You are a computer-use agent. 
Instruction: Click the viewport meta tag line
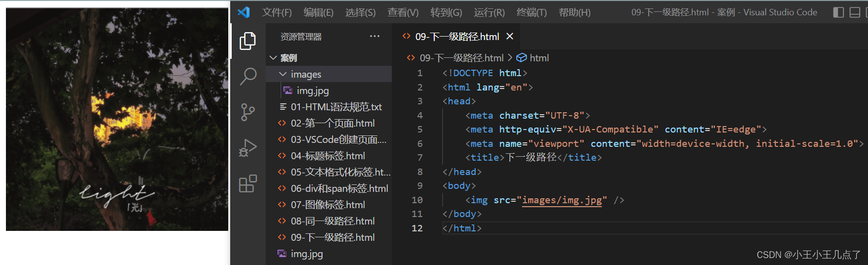point(664,144)
